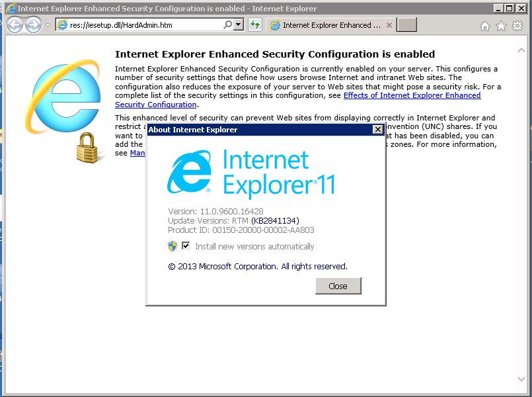Click the Close button in About dialog
Viewport: 532px width, 397px height.
click(x=338, y=286)
